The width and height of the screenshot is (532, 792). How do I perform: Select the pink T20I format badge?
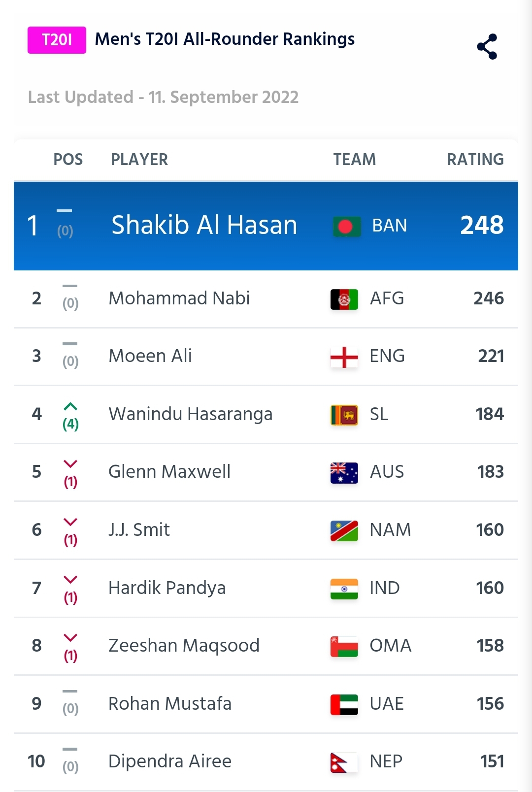57,40
